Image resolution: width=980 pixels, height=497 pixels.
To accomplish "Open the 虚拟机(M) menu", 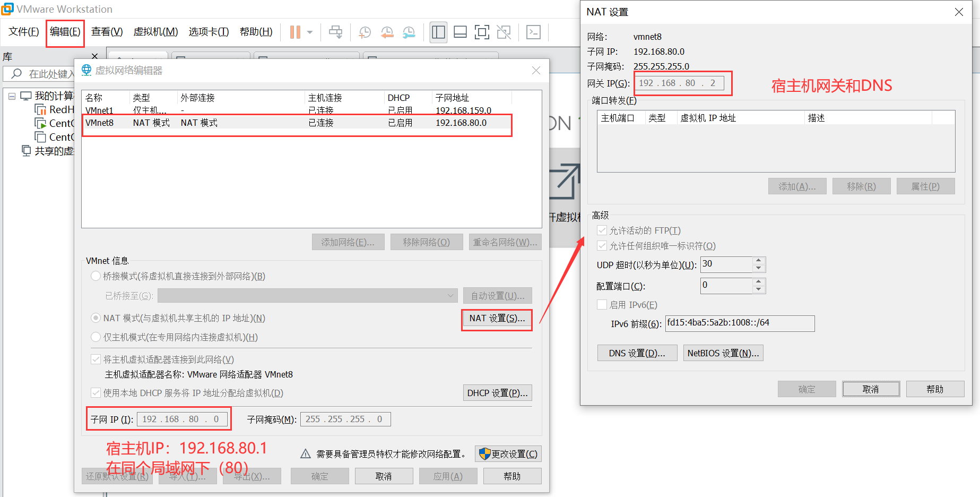I will coord(155,32).
